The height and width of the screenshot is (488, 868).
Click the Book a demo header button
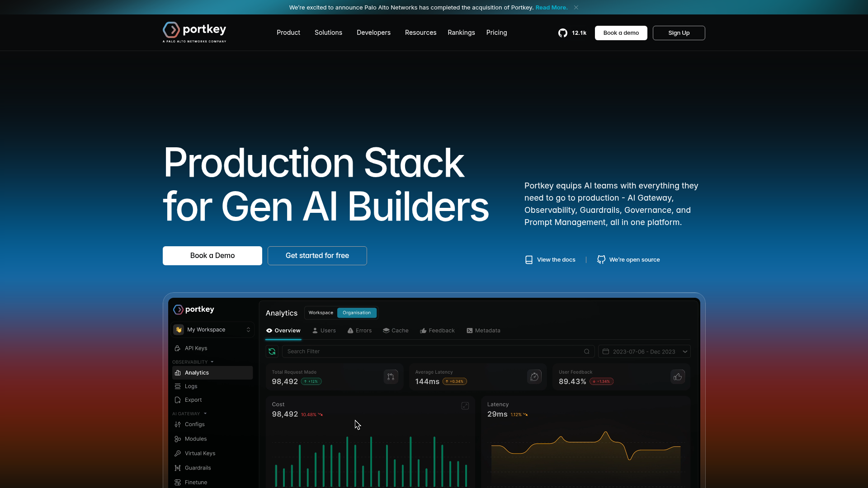point(621,33)
